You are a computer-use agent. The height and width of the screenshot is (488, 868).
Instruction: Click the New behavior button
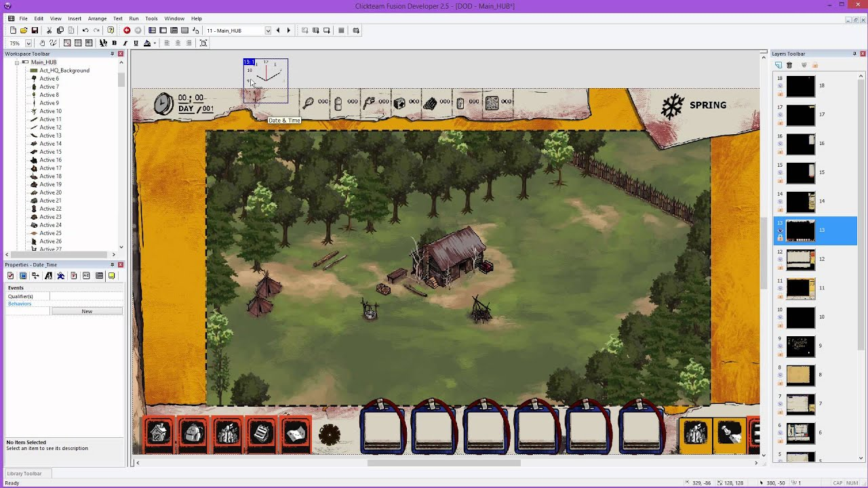(87, 311)
